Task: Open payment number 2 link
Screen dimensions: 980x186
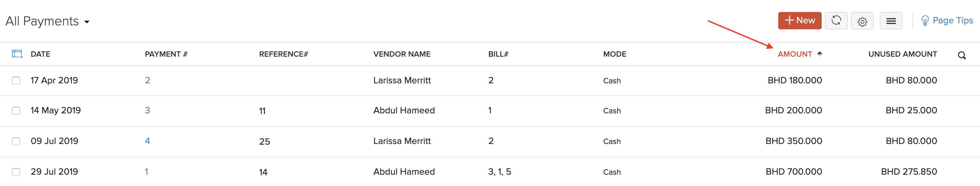Action: 147,80
